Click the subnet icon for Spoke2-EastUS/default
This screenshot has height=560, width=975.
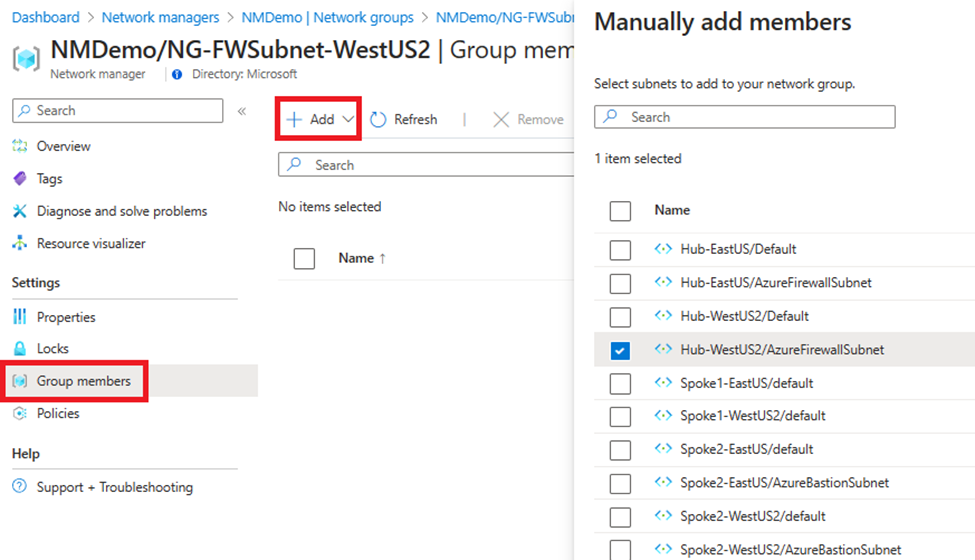click(663, 449)
